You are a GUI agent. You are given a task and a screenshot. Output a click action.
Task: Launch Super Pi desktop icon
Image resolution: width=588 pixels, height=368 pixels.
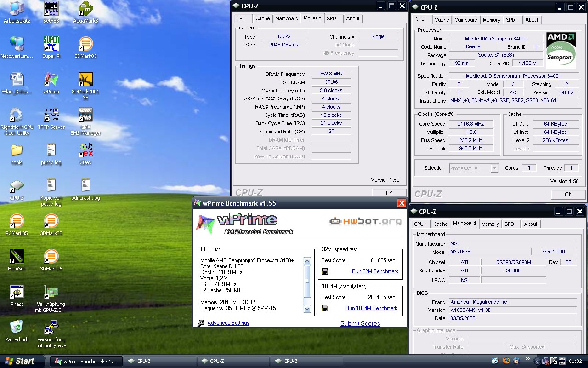(x=51, y=44)
